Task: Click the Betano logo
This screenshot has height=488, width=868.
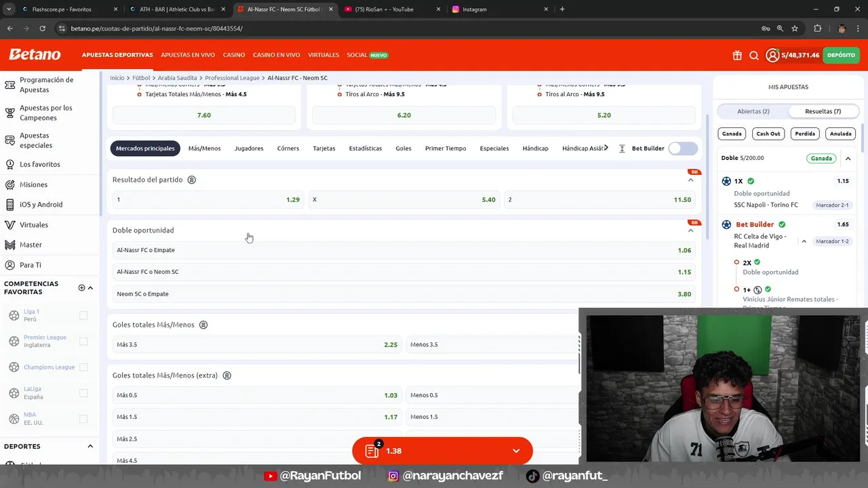Action: (35, 55)
